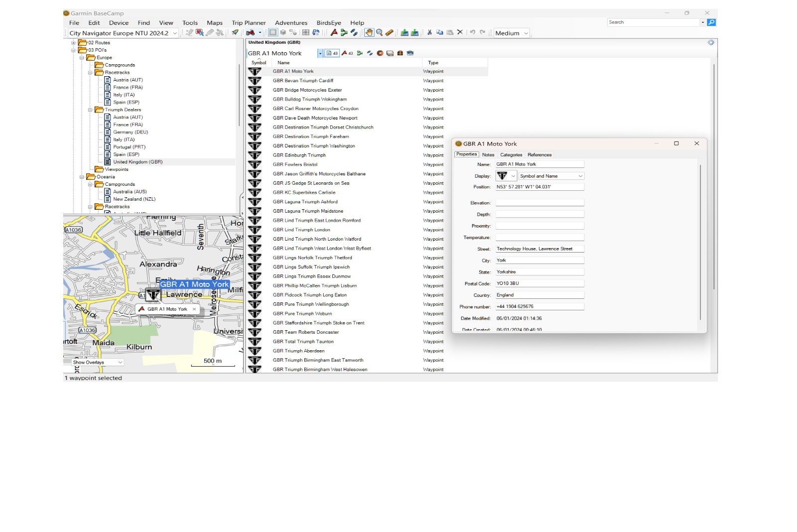Screen dimensions: 797x532
Task: Toggle the waypoints filter showing 43
Action: point(347,53)
